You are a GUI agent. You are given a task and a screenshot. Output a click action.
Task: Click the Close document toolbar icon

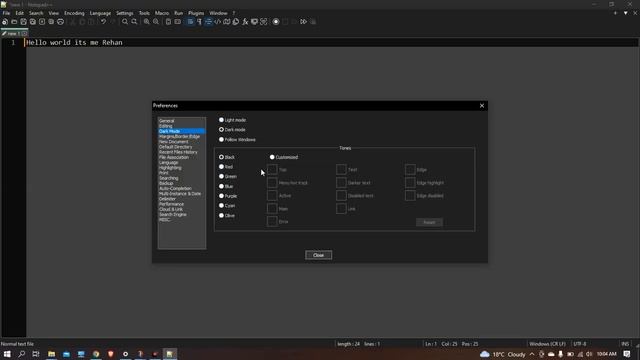tap(42, 22)
